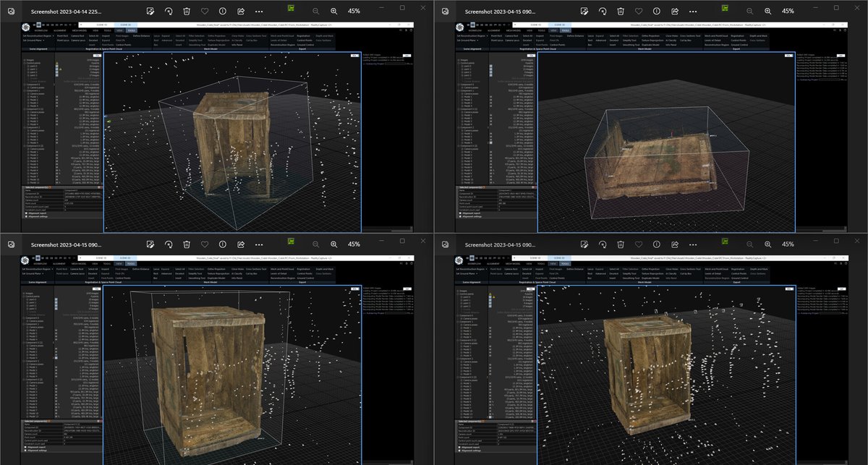868x465 pixels.
Task: Open the ALIGNMENT ribbon tab
Action: (x=59, y=30)
